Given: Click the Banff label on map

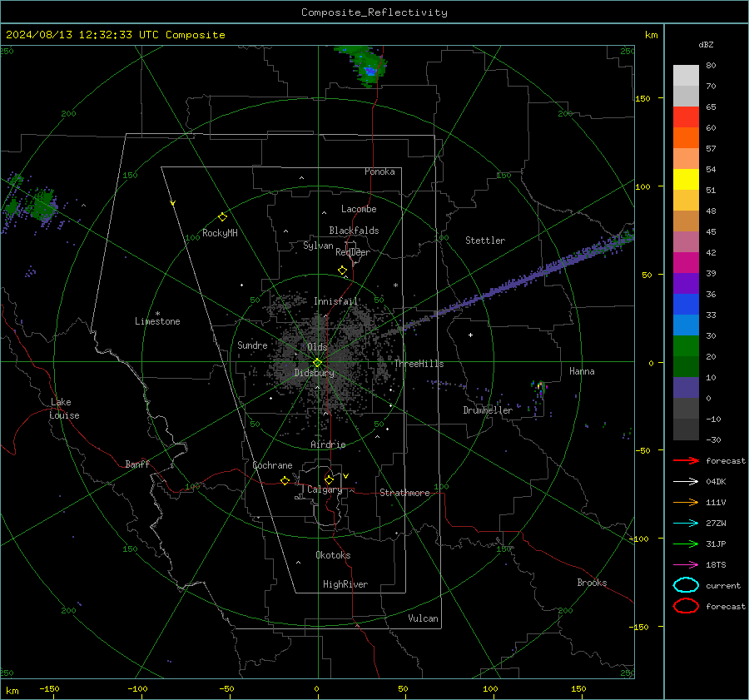Looking at the screenshot, I should click(x=137, y=464).
